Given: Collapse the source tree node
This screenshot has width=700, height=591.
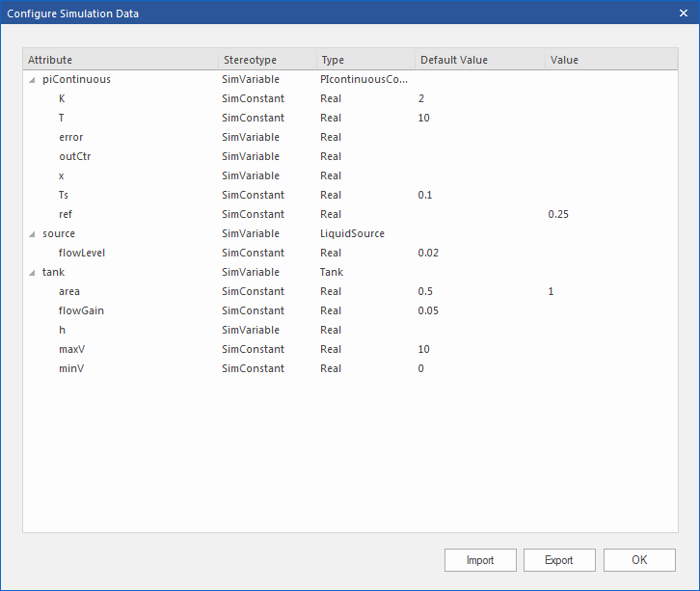Looking at the screenshot, I should coord(32,233).
